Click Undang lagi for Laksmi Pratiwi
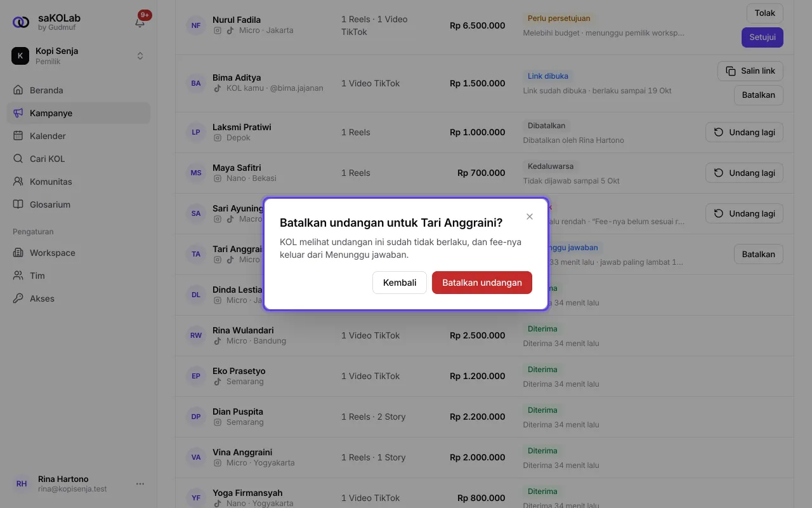The image size is (812, 508). point(744,132)
